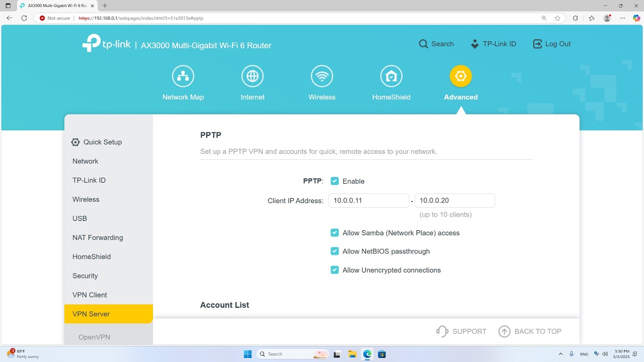This screenshot has height=362, width=644.
Task: Click ENG language indicator
Action: tap(584, 354)
